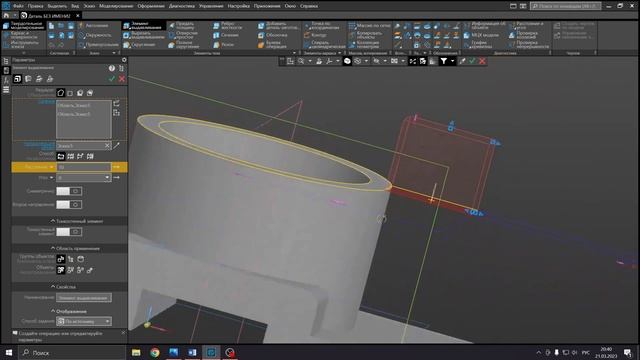Click the zoom magnifier icon in viewport toolbar
640x360 pixels.
coord(301,61)
